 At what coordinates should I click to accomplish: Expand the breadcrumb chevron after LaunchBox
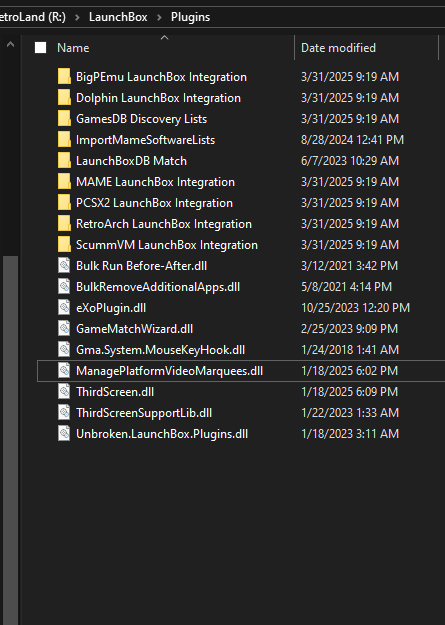click(159, 17)
